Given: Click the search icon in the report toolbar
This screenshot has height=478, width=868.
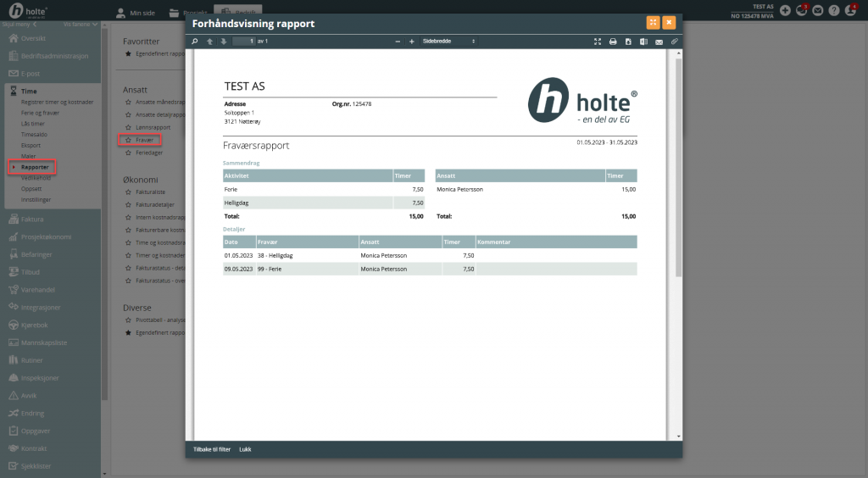Looking at the screenshot, I should (195, 42).
